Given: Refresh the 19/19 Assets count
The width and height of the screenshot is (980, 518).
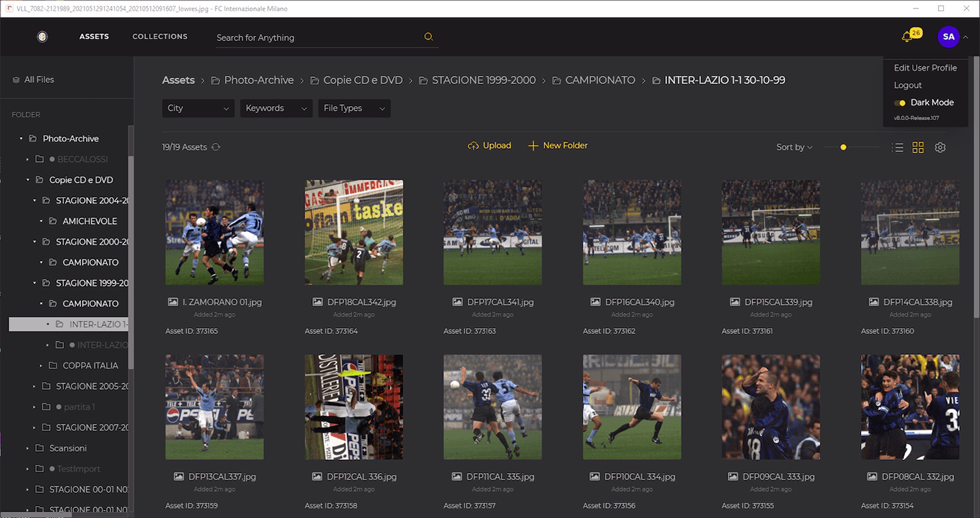Looking at the screenshot, I should 216,147.
